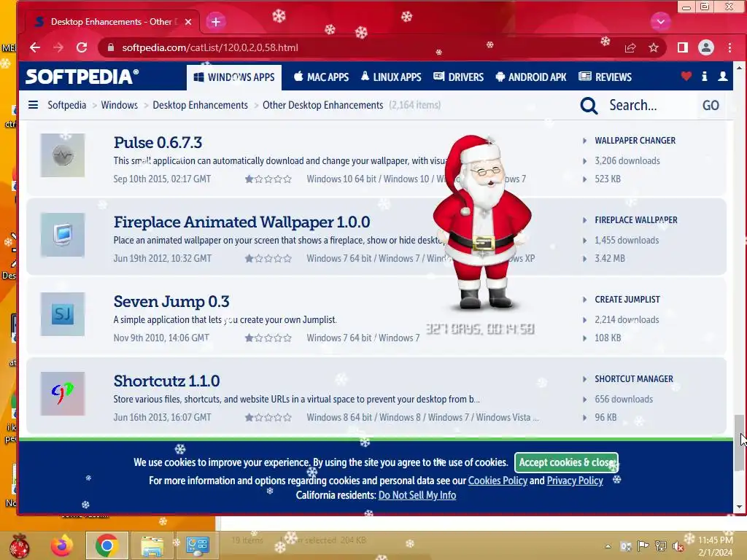The height and width of the screenshot is (560, 747).
Task: Click the info icon in Softpedia header
Action: [704, 76]
